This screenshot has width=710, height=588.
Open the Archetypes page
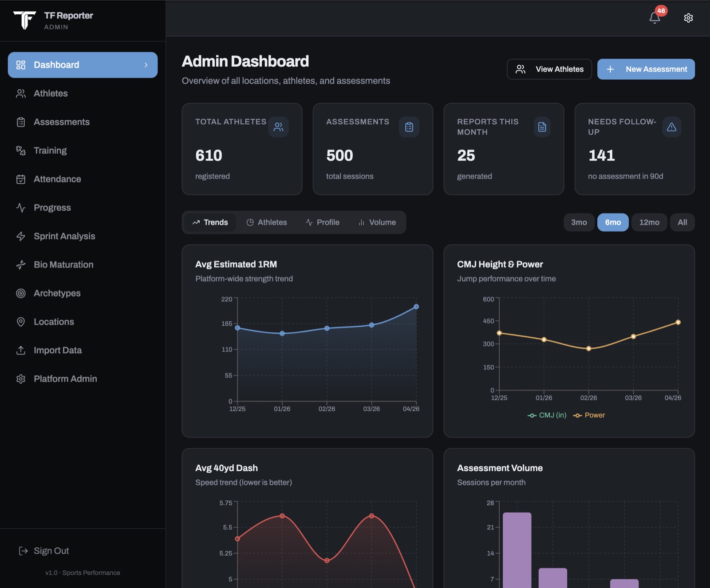pyautogui.click(x=83, y=293)
